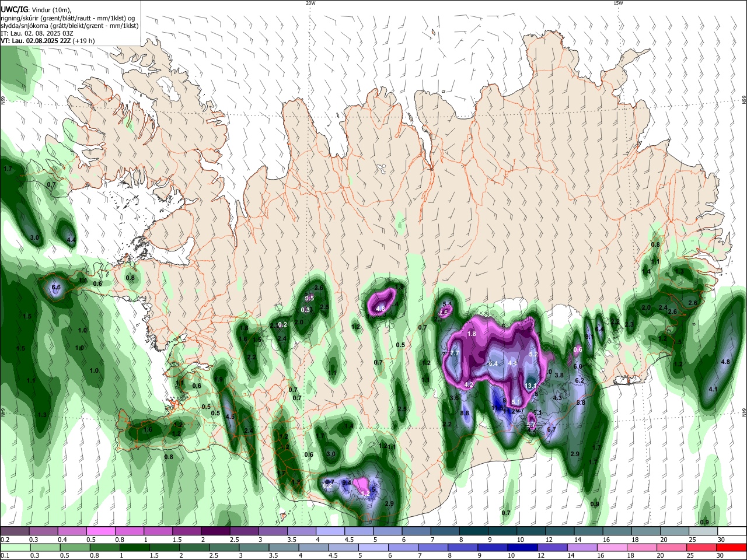Click the dark mauve 0.2–0.3 swatch in upper legend row

pyautogui.click(x=15, y=531)
